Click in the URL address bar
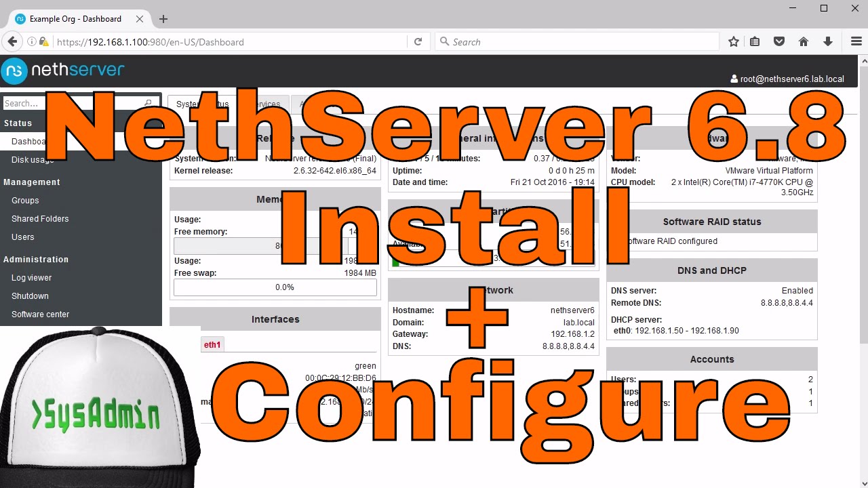868x488 pixels. tap(231, 41)
